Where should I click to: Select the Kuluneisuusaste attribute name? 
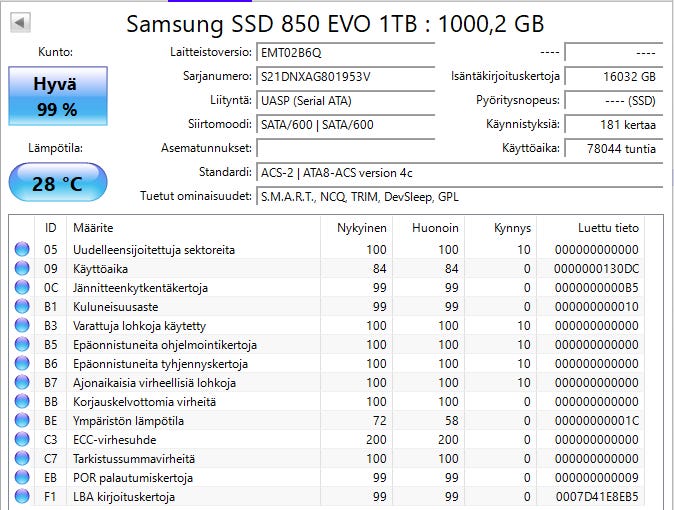[x=115, y=307]
